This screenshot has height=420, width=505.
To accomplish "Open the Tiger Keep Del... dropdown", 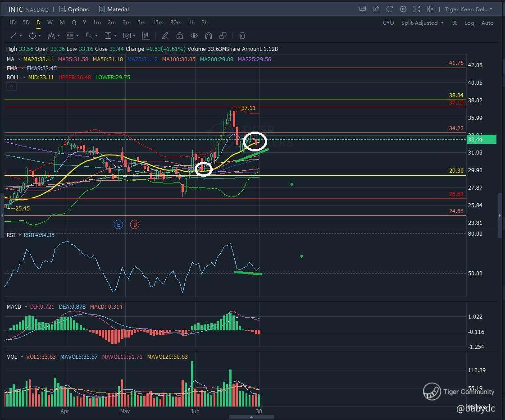I will pyautogui.click(x=469, y=9).
